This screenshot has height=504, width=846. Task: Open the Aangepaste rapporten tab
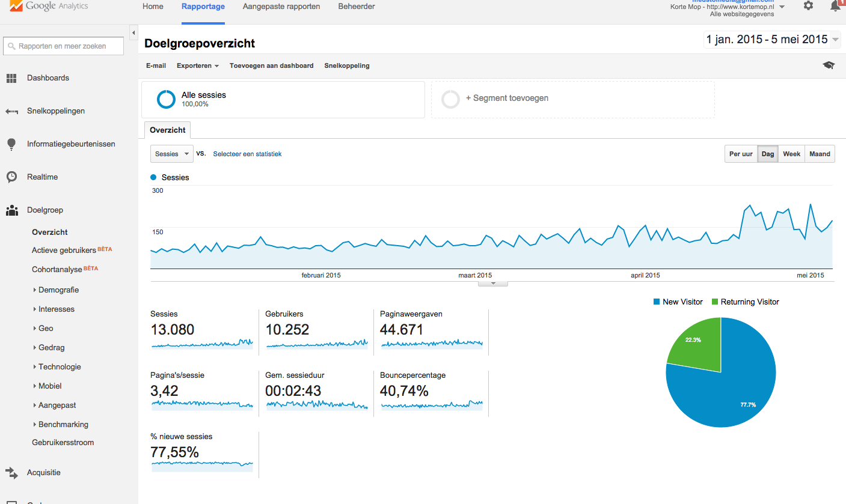(x=281, y=7)
